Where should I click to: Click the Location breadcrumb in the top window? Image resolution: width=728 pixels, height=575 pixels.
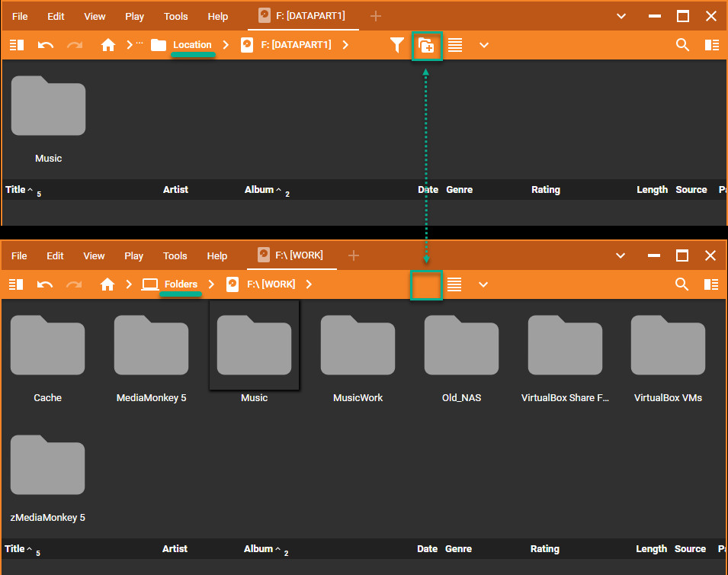(191, 45)
